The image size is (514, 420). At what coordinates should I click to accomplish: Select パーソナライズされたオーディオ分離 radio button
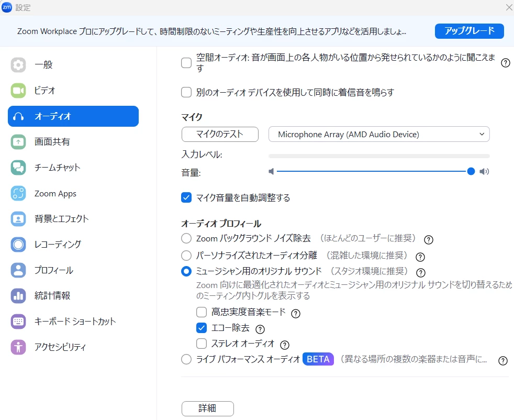click(x=186, y=255)
